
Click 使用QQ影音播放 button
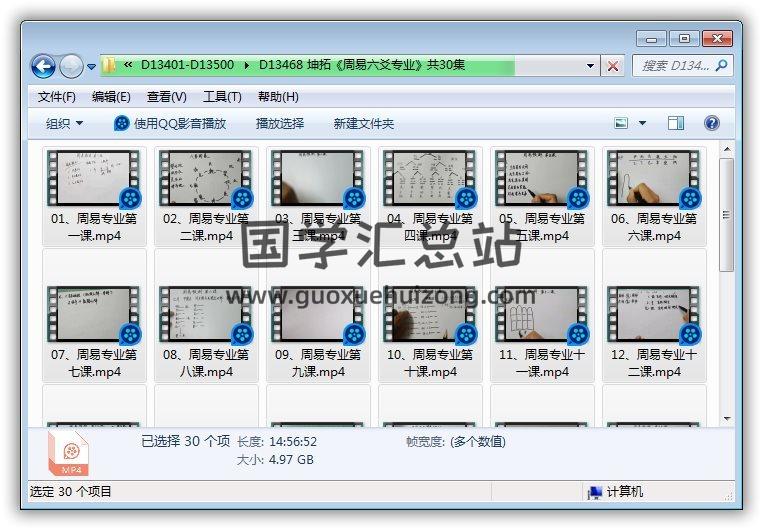170,124
